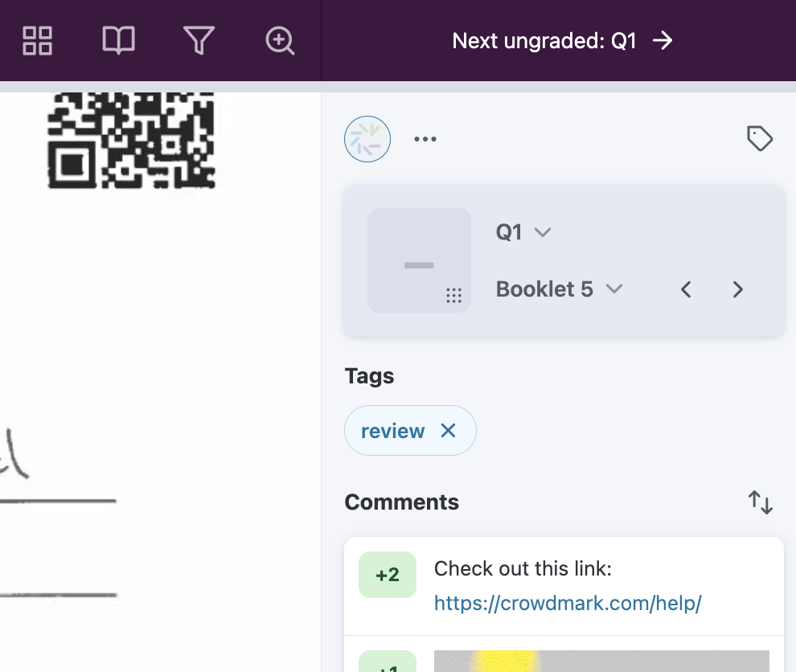Open the score keypad dots icon
Viewport: 796px width, 672px height.
click(453, 296)
